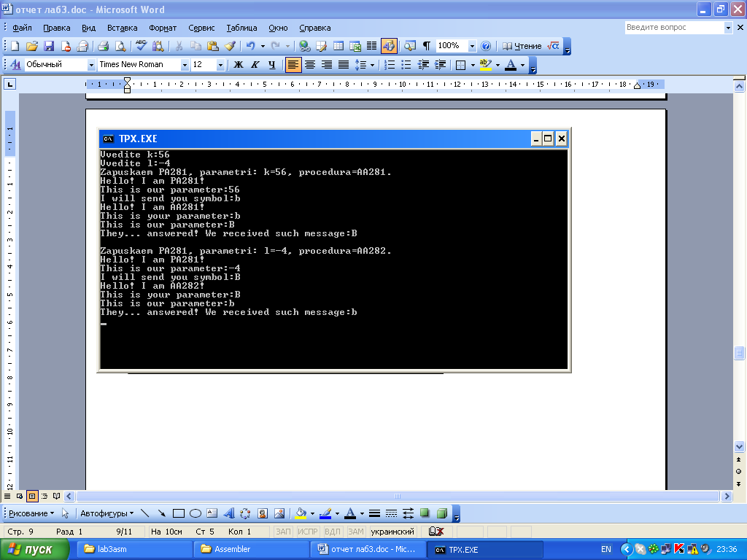Insert hyperlink globe icon
The image size is (747, 560).
click(x=305, y=46)
